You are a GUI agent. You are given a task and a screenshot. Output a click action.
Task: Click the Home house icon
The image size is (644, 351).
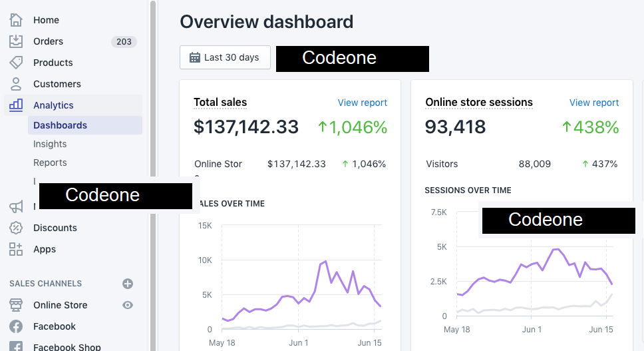pos(16,20)
